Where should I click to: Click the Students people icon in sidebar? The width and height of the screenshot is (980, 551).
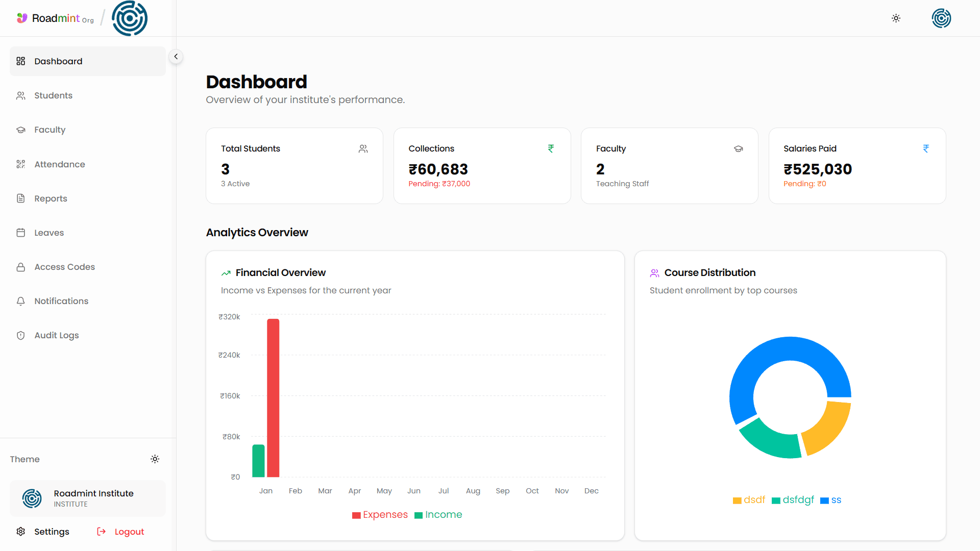click(20, 95)
